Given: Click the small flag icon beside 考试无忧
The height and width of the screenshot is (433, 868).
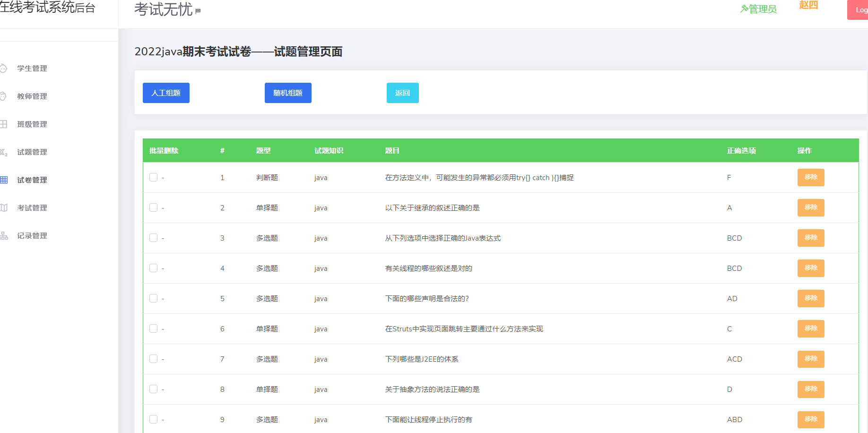Looking at the screenshot, I should pos(198,11).
